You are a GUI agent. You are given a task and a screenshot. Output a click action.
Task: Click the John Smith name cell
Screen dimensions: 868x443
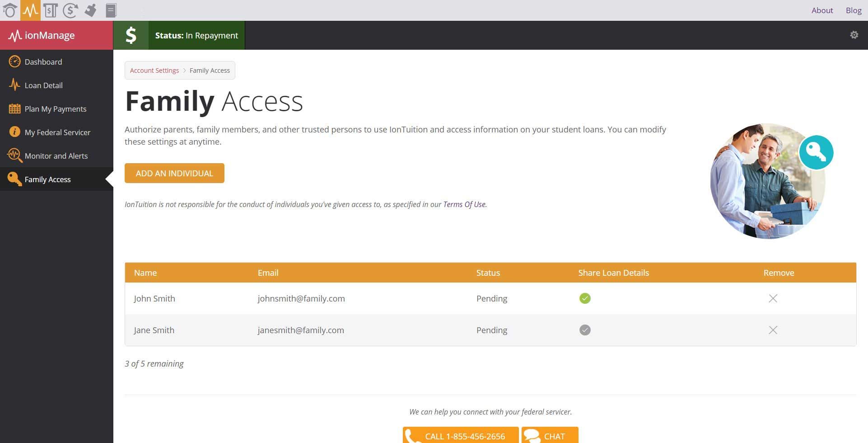tap(154, 298)
